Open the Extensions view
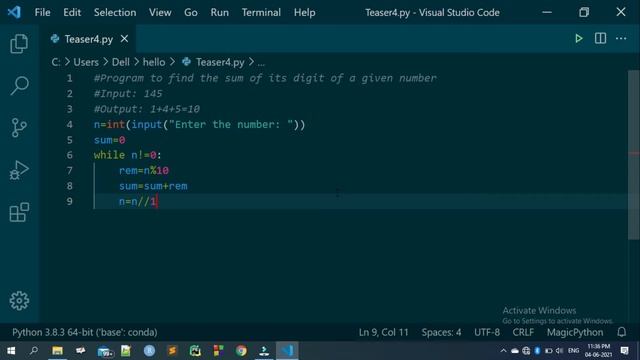 19,212
